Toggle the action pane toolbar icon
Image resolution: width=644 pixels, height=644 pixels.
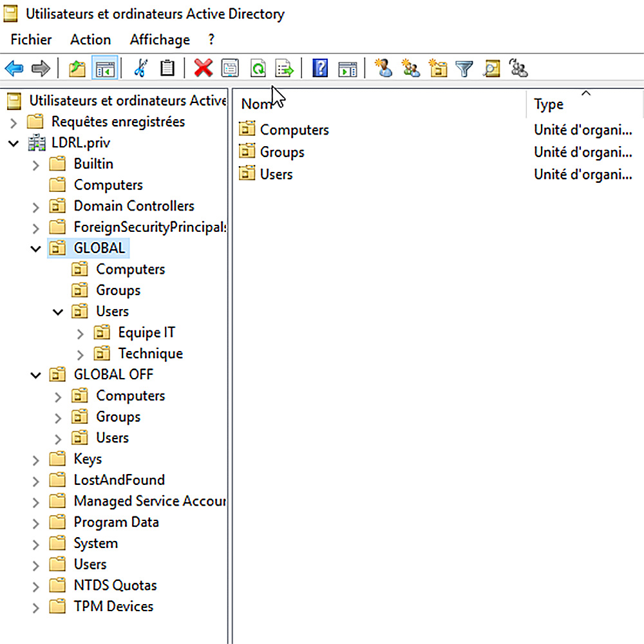tap(348, 69)
